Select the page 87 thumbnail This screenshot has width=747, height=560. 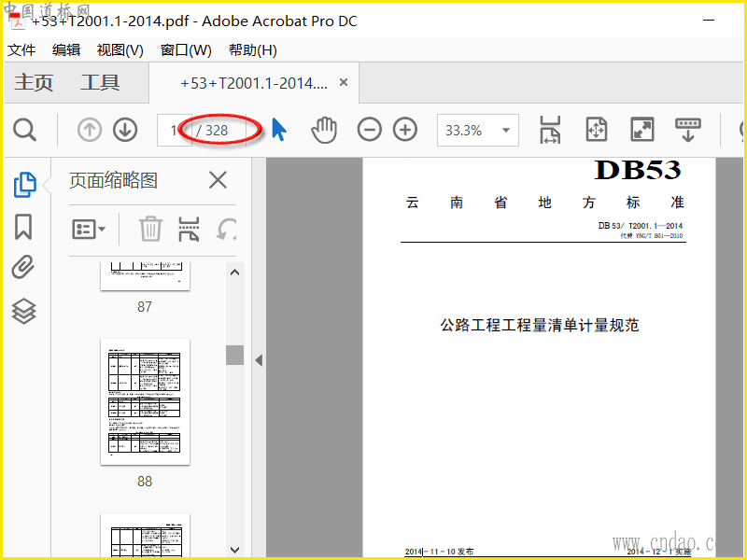[145, 275]
